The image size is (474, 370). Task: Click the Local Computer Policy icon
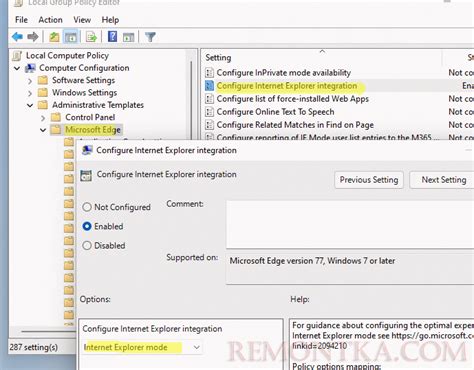pos(17,56)
